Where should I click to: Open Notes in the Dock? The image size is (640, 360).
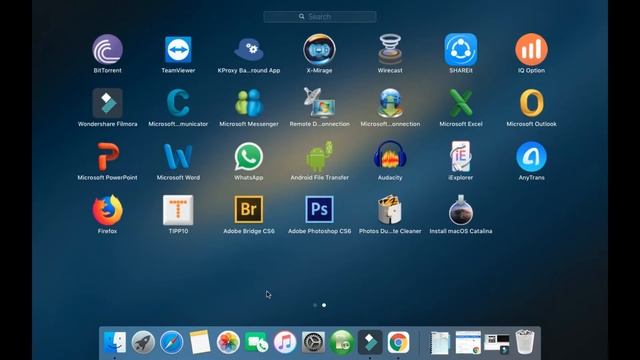click(x=200, y=342)
